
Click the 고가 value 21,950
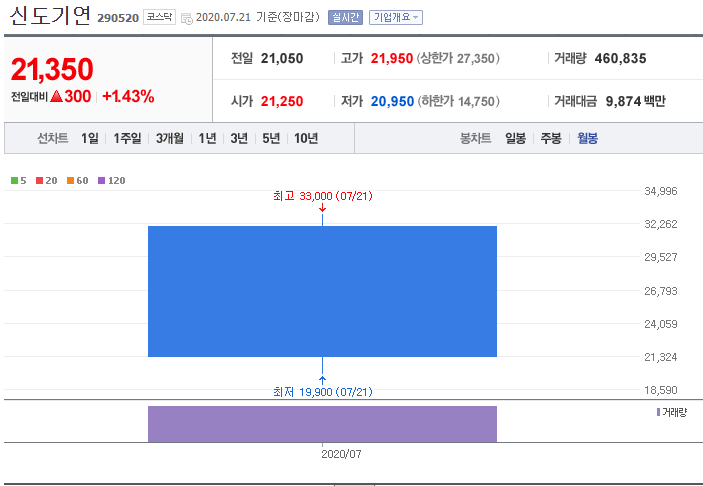391,58
